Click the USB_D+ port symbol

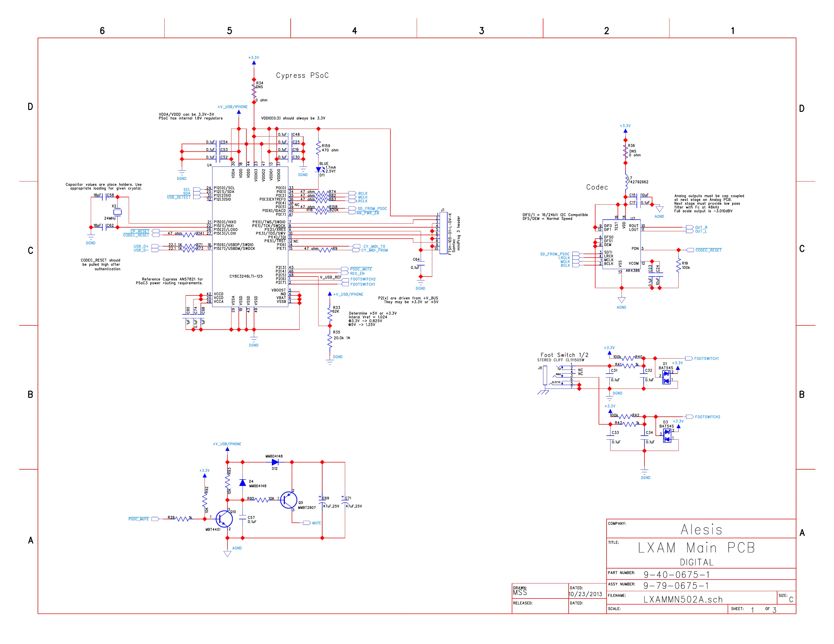155,246
